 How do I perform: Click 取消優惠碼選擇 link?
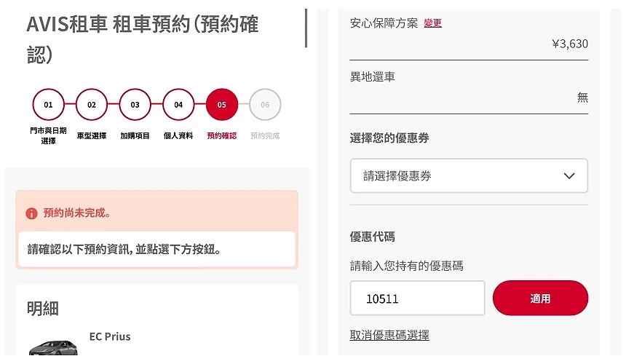click(x=389, y=335)
